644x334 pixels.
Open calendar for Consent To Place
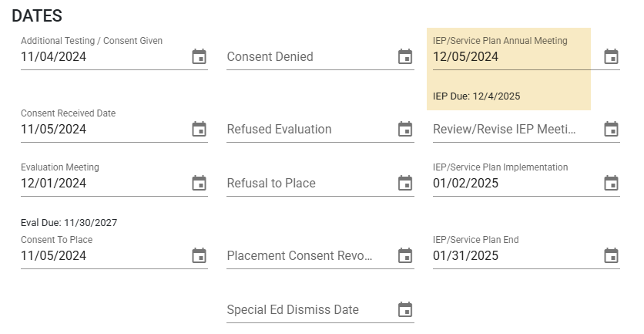pyautogui.click(x=200, y=255)
